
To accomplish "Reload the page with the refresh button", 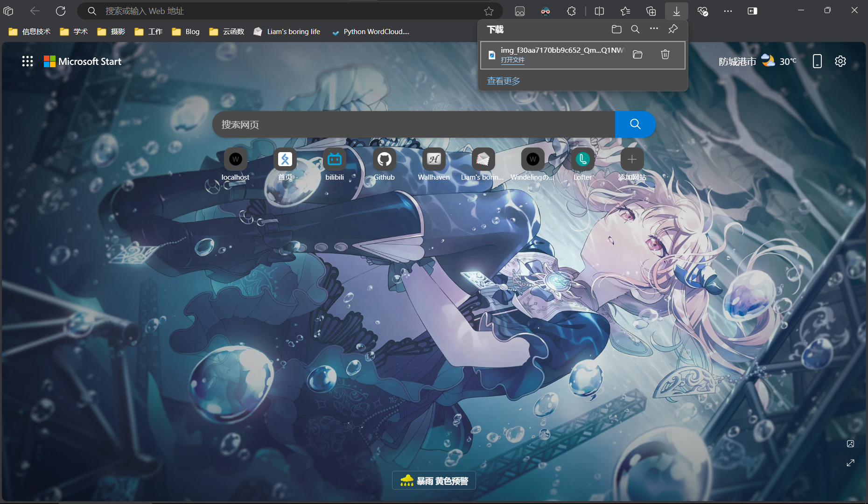I will coord(61,11).
